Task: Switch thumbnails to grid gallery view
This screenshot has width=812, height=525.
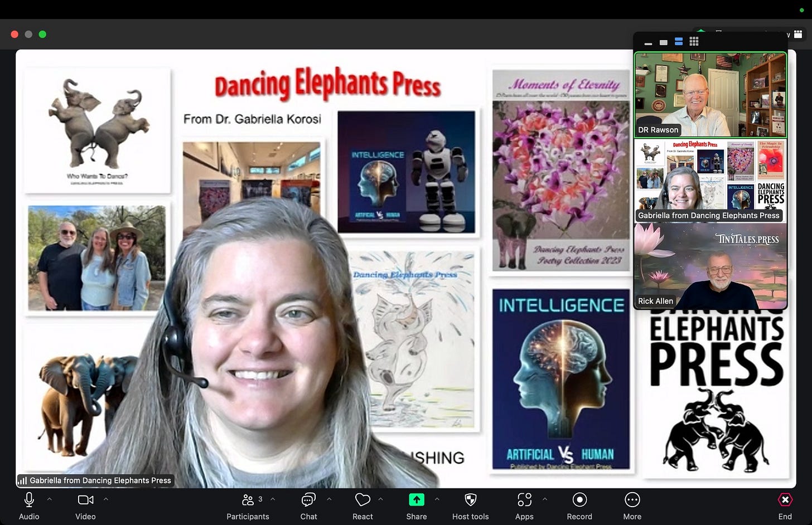Action: (x=694, y=42)
